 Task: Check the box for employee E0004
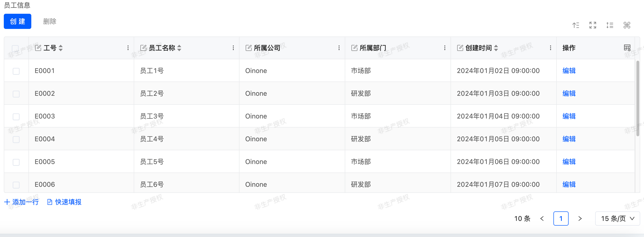(16, 139)
